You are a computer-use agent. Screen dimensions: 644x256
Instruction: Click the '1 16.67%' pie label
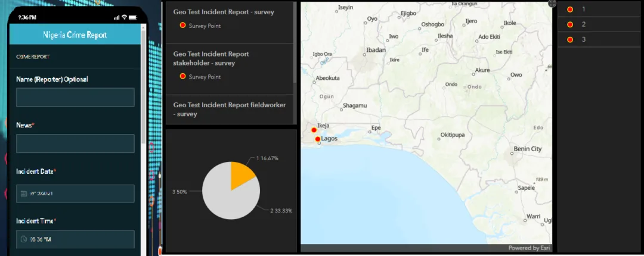click(267, 158)
